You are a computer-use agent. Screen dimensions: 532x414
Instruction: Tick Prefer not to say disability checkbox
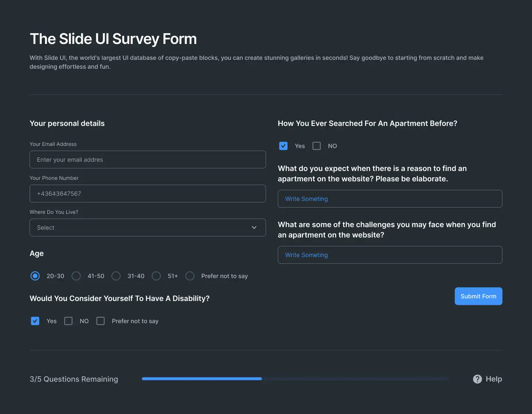pos(100,321)
